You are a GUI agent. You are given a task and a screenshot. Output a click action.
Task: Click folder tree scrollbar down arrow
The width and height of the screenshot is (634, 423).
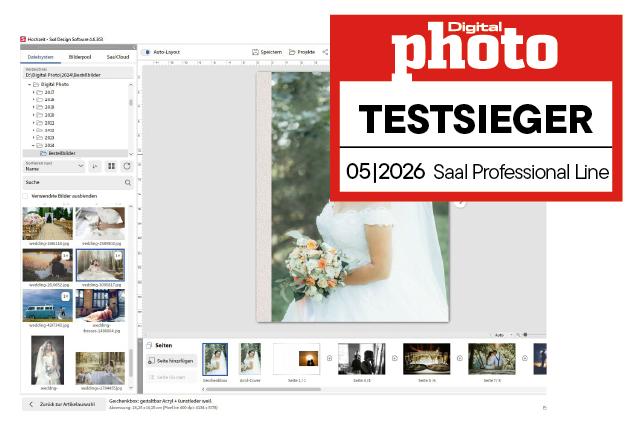coord(131,154)
